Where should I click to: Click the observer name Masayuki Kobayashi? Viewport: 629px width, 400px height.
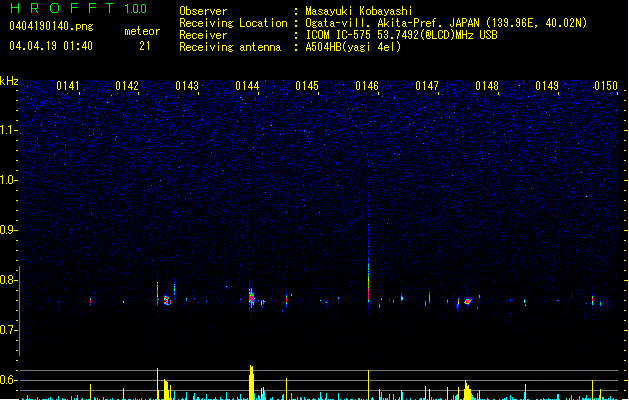[359, 11]
